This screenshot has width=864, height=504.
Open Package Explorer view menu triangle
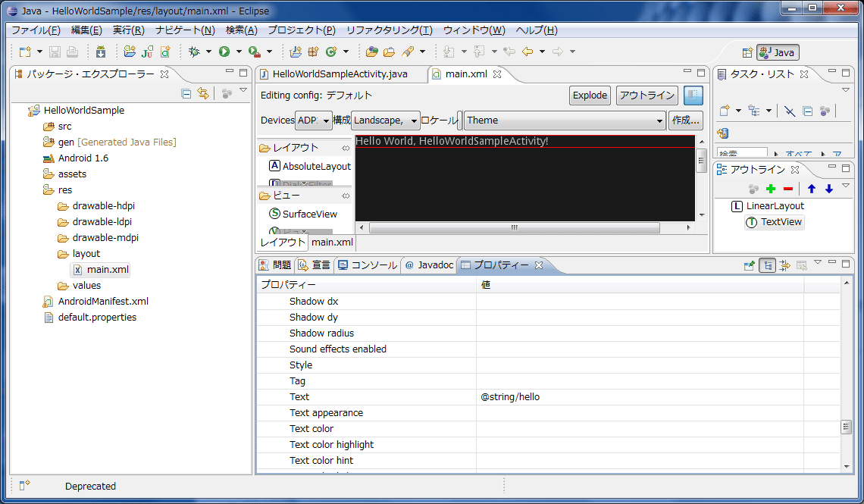(243, 90)
